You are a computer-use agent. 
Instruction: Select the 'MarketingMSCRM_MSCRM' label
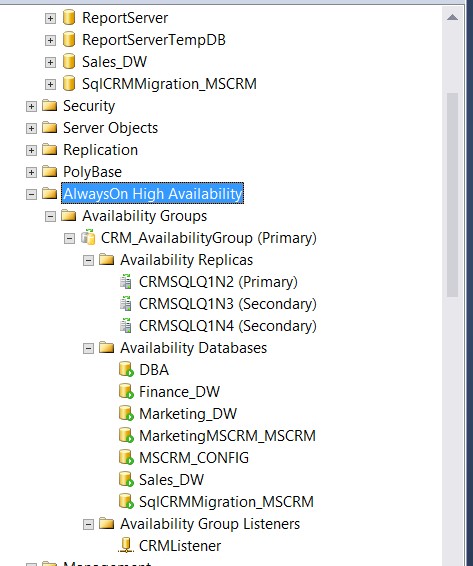tap(227, 436)
